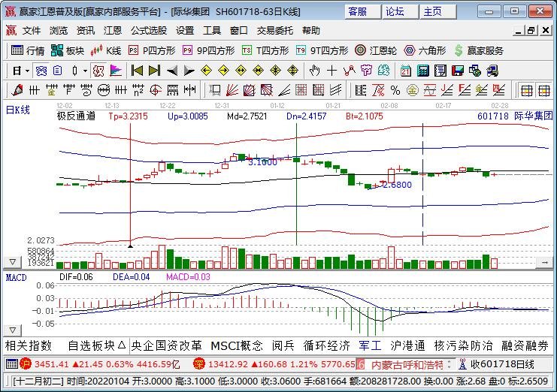
Task: Select the 军工 sector tab
Action: pyautogui.click(x=370, y=345)
